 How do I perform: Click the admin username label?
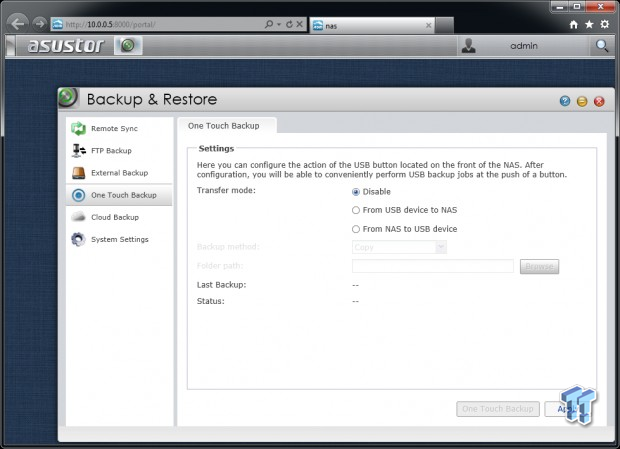[524, 46]
